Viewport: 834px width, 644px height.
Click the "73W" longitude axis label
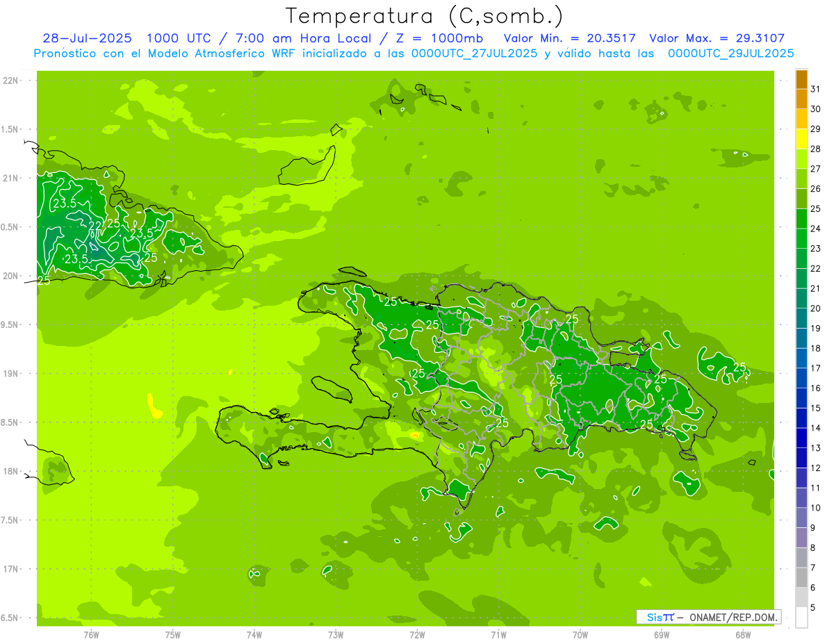[336, 634]
